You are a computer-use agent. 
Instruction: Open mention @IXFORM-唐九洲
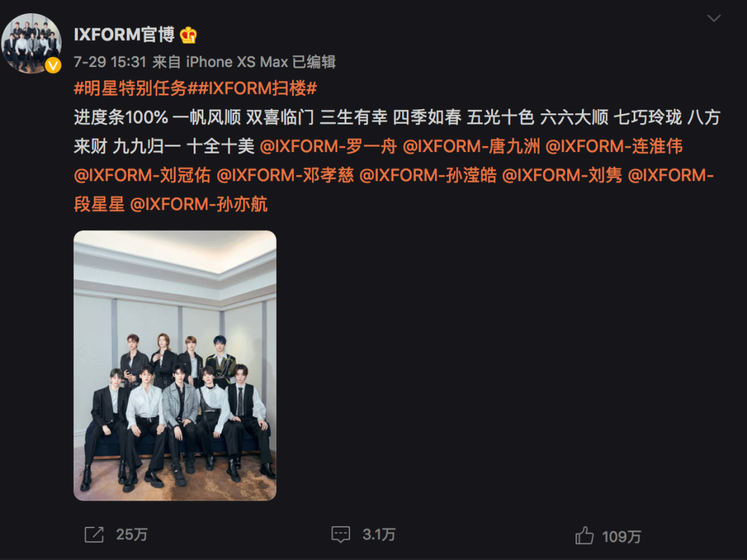point(471,146)
